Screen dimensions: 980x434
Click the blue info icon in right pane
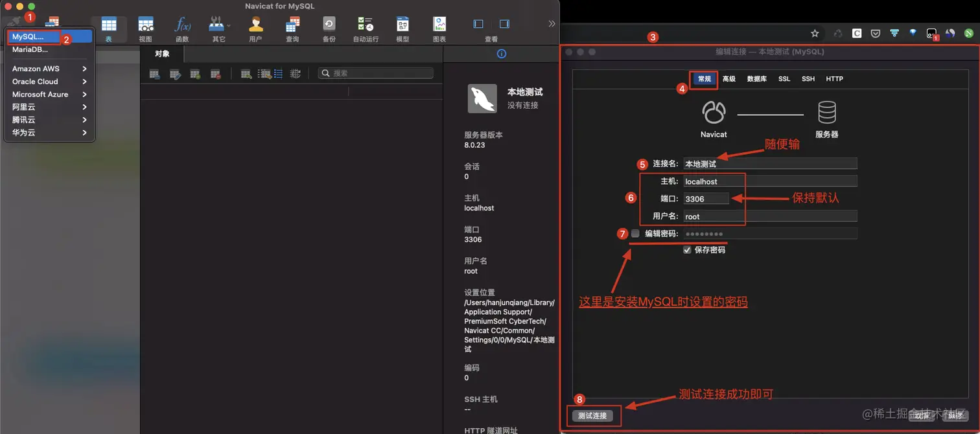click(x=501, y=54)
